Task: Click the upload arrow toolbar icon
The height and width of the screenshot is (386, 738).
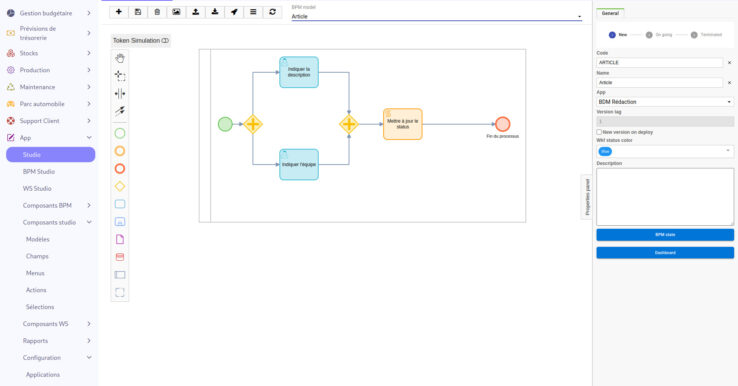Action: click(x=195, y=12)
